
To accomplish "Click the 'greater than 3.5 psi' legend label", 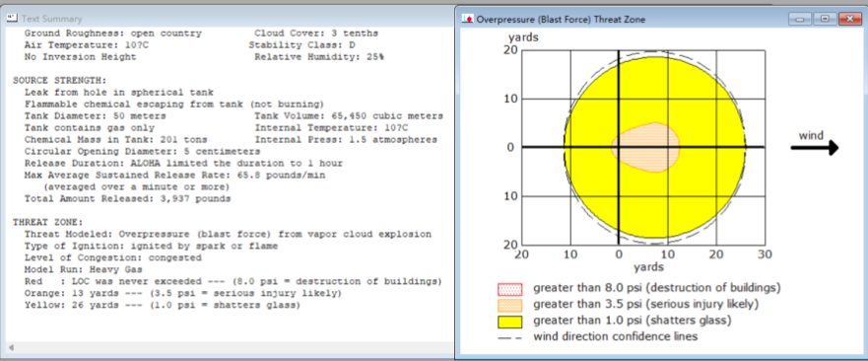I will click(x=645, y=305).
